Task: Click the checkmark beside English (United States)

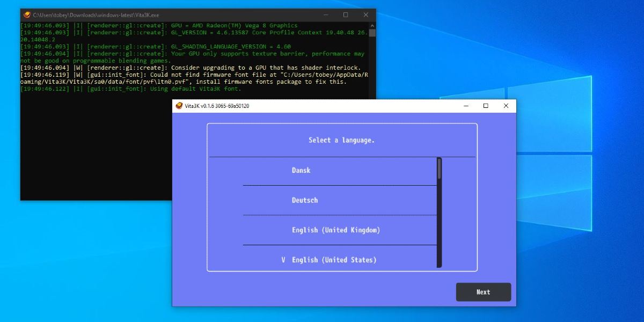Action: [x=283, y=260]
